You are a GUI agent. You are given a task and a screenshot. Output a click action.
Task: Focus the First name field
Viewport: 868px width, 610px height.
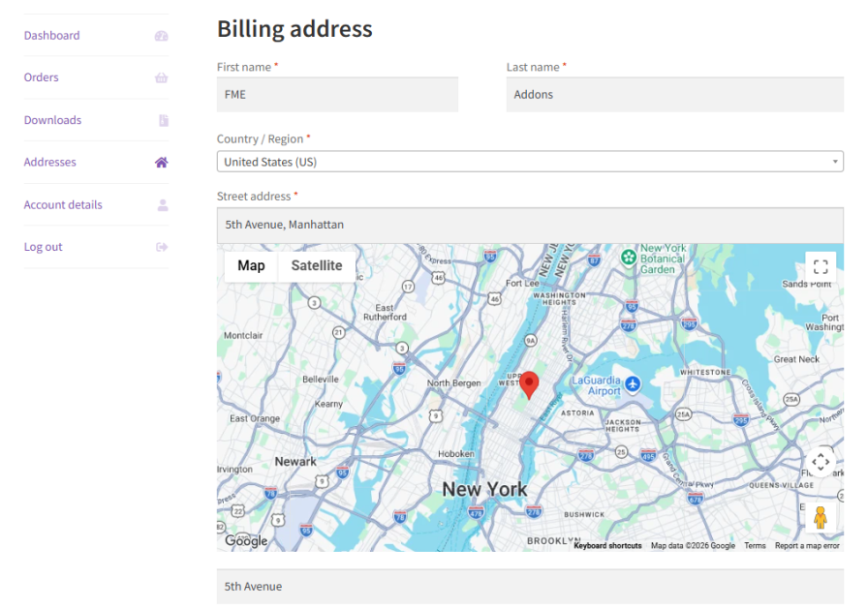pyautogui.click(x=337, y=95)
